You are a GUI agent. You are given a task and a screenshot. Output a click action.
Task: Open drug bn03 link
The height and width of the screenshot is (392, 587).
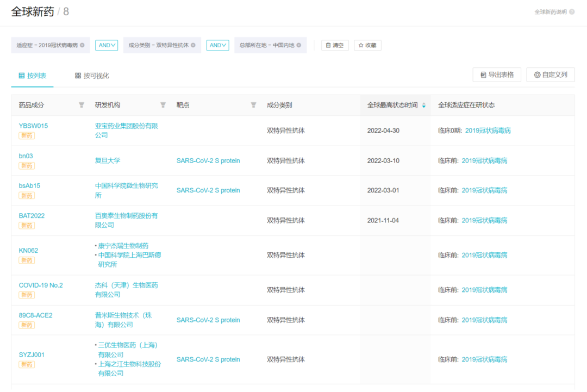26,155
